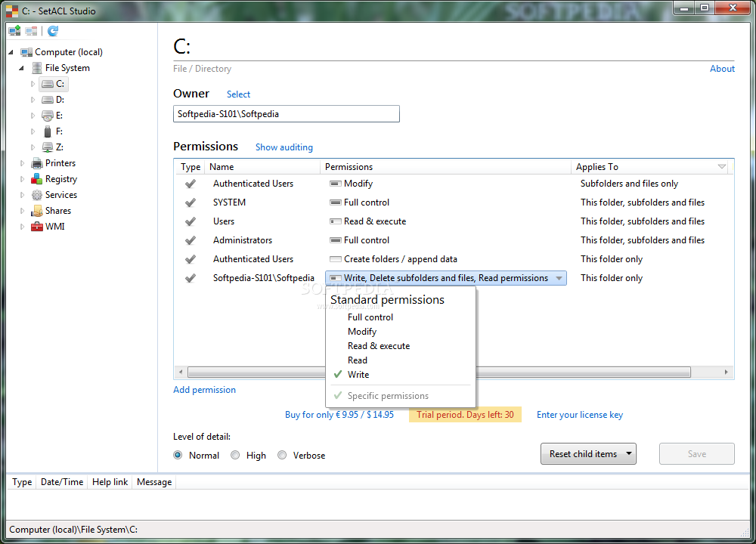Expand the Services node
Image resolution: width=756 pixels, height=544 pixels.
pyautogui.click(x=22, y=195)
